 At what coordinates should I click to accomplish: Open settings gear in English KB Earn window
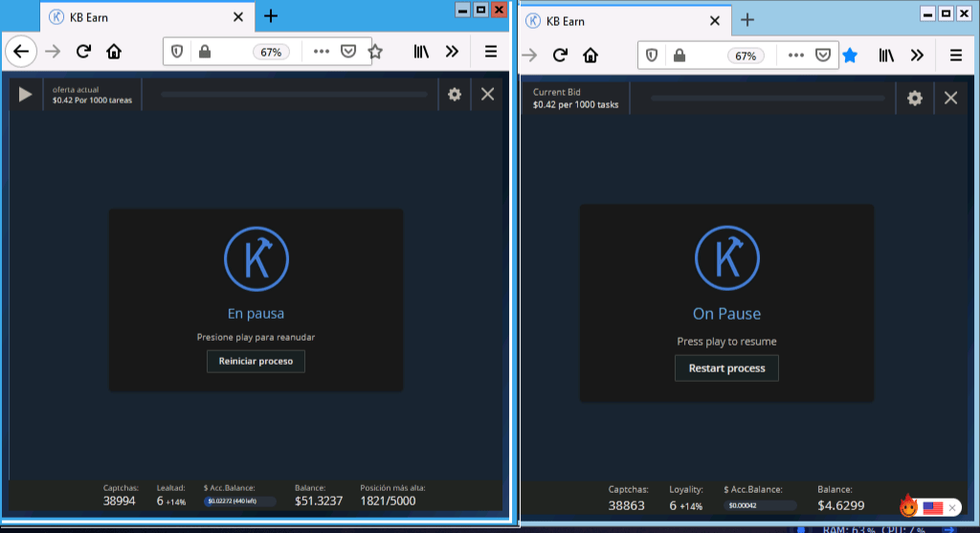click(x=915, y=98)
